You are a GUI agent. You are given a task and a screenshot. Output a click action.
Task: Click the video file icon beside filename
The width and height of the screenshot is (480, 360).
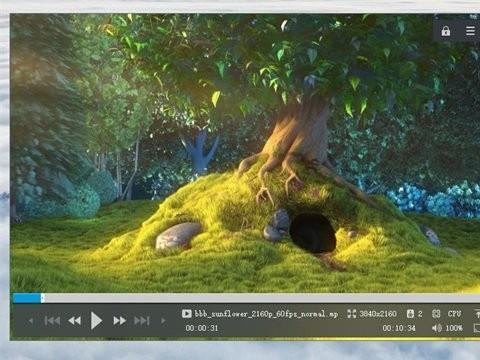point(186,314)
